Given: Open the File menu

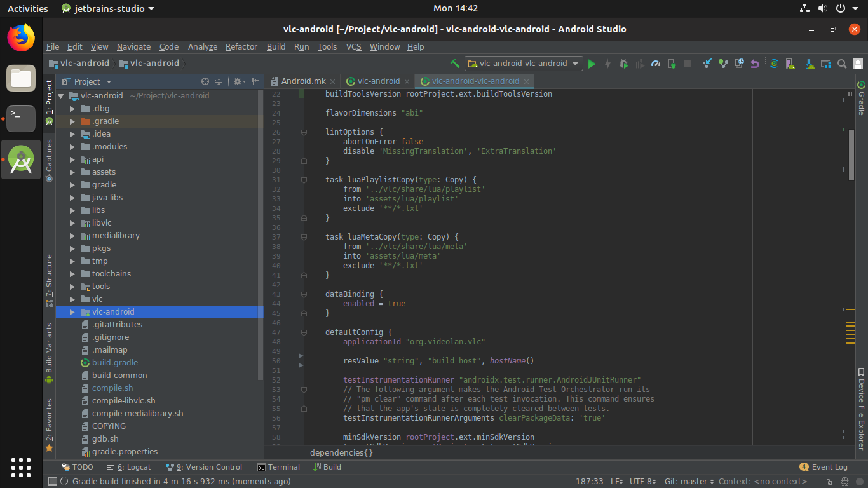Looking at the screenshot, I should coord(53,46).
